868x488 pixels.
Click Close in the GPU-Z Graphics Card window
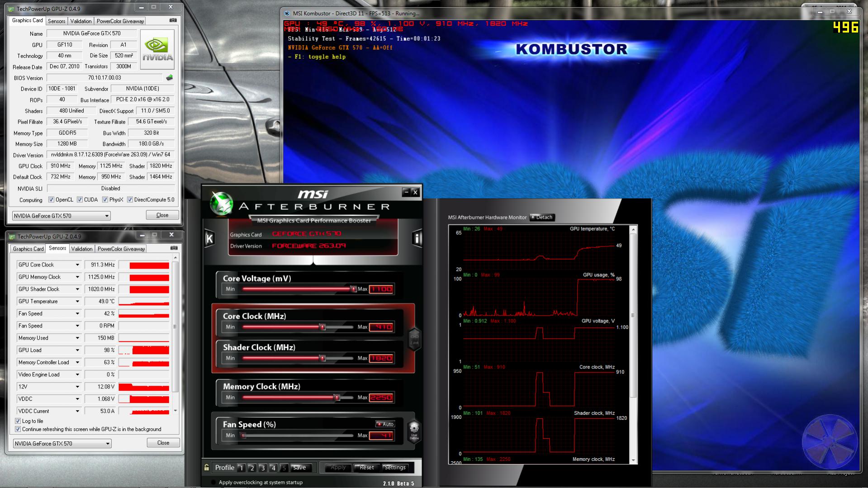click(162, 215)
